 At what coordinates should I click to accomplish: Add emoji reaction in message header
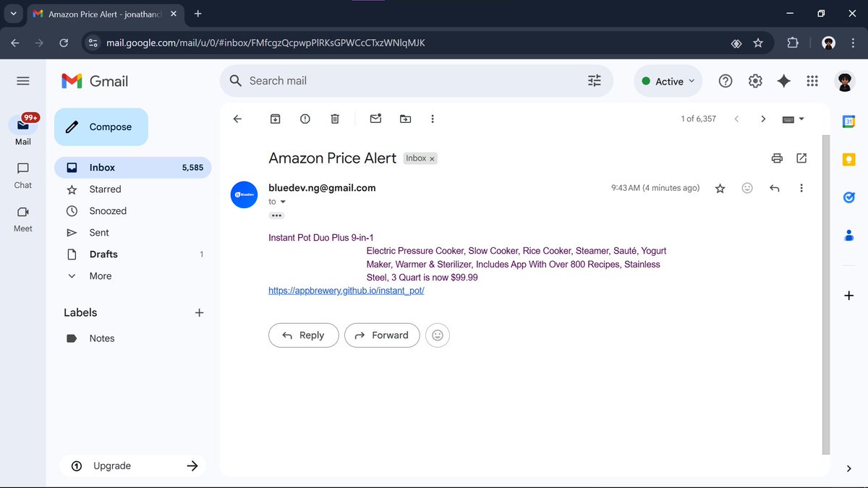747,188
